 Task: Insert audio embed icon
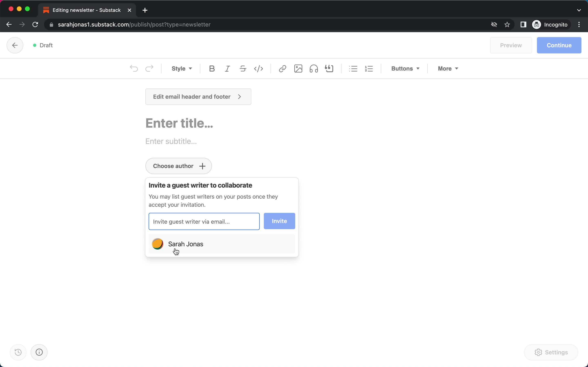click(x=314, y=69)
